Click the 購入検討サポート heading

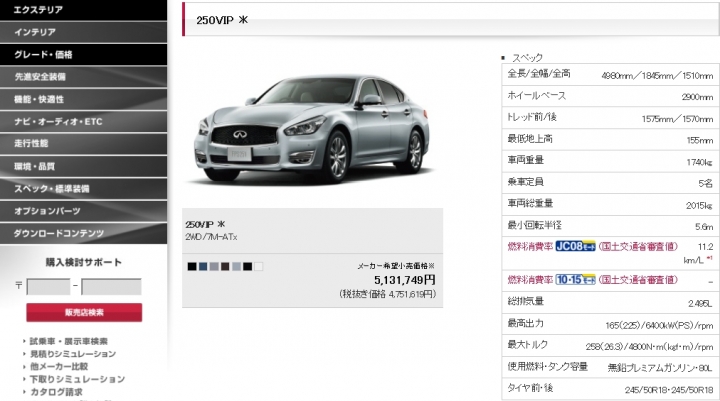tap(84, 262)
